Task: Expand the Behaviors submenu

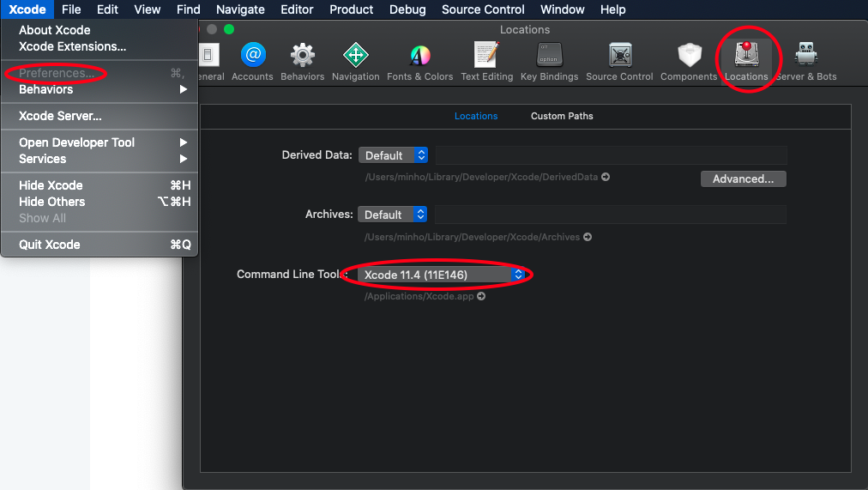Action: (99, 89)
